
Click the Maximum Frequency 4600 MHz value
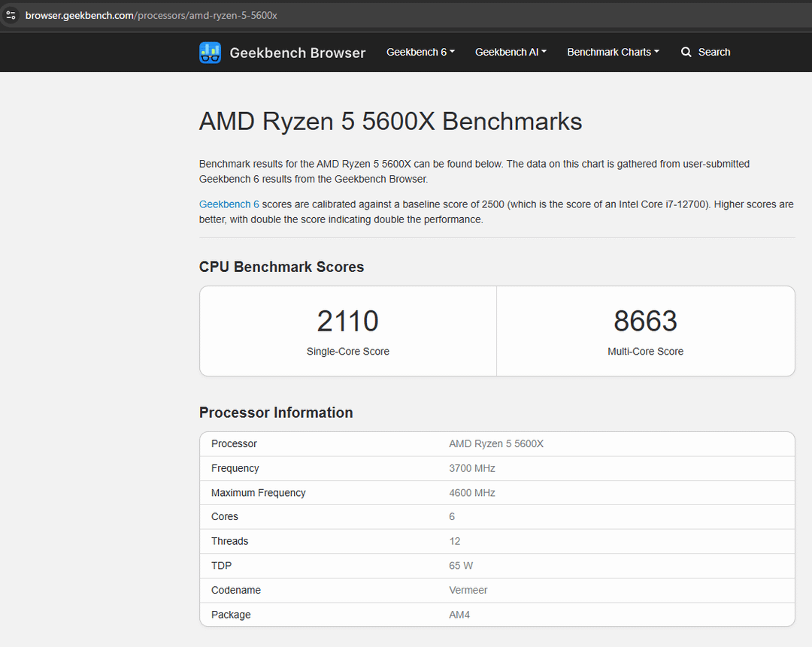point(471,493)
